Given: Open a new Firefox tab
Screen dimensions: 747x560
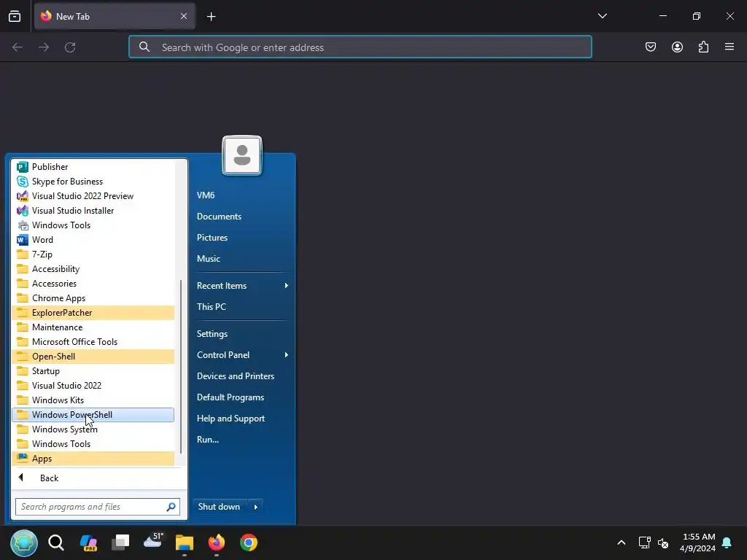Looking at the screenshot, I should (x=211, y=17).
